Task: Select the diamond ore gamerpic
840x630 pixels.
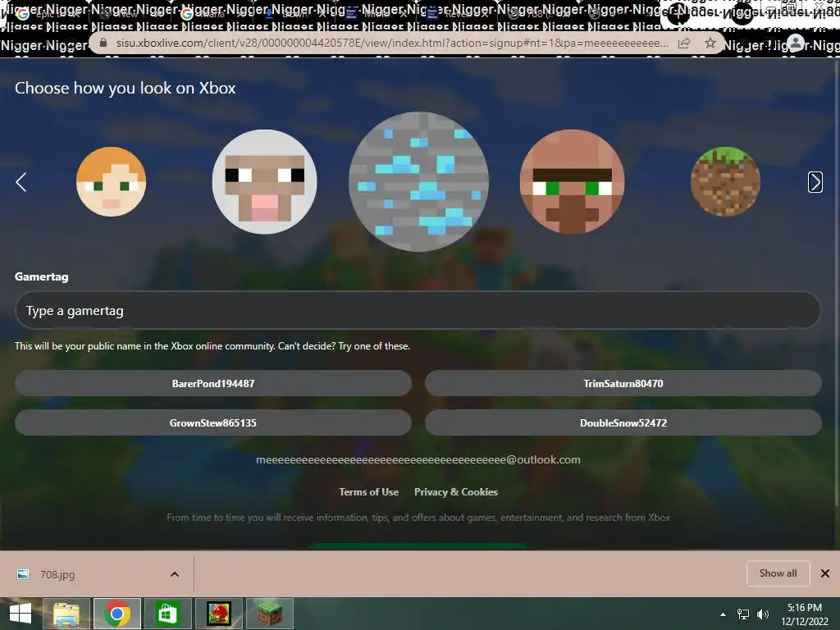Action: [x=419, y=181]
